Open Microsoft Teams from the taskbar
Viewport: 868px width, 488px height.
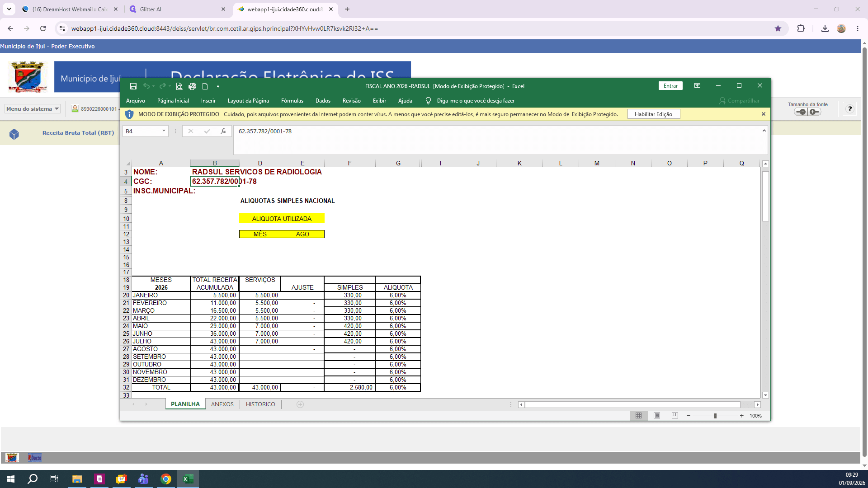click(144, 479)
